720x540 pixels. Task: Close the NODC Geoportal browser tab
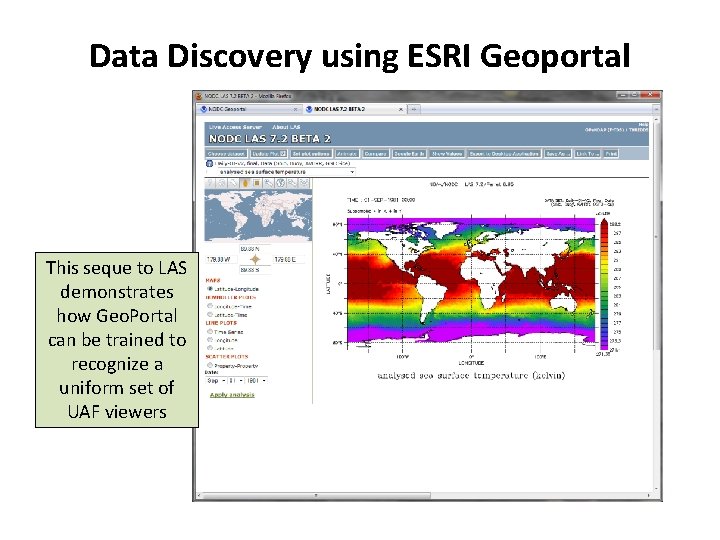(x=295, y=109)
